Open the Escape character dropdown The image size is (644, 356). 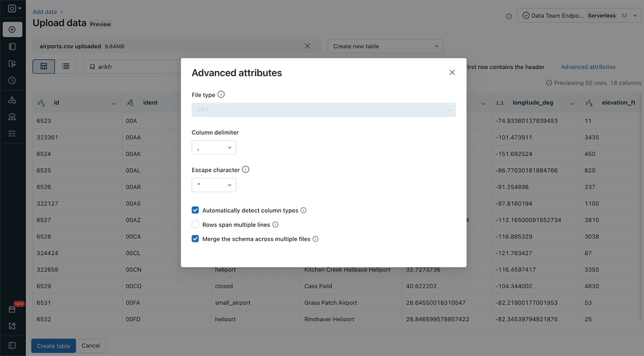tap(214, 185)
